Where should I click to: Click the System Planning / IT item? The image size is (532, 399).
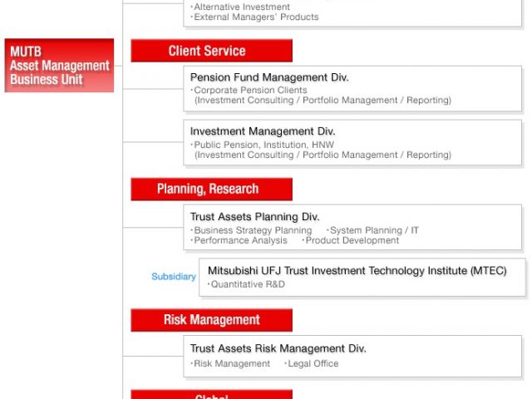(373, 230)
